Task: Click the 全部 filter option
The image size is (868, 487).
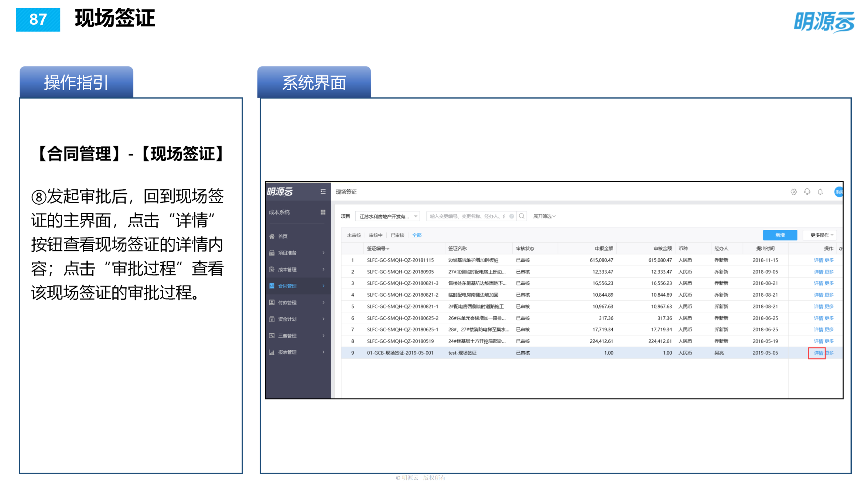Action: 417,235
